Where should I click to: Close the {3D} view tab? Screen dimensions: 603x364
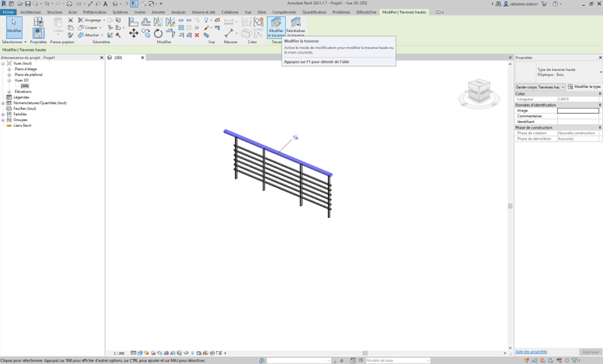tap(142, 57)
